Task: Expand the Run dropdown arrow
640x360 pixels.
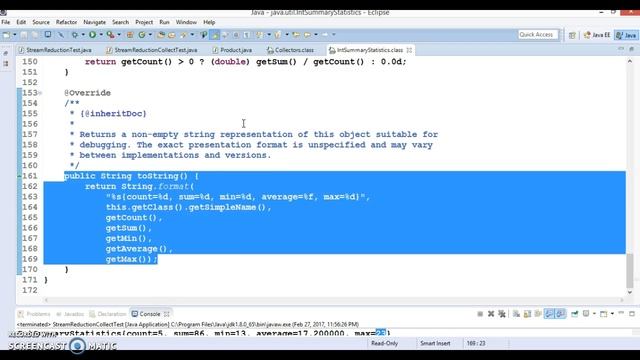Action: pos(101,35)
